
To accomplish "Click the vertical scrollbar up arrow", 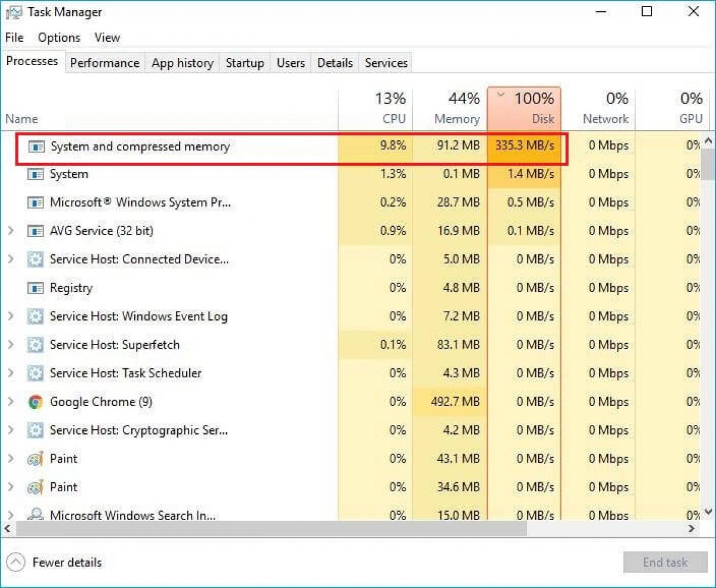I will pos(709,141).
